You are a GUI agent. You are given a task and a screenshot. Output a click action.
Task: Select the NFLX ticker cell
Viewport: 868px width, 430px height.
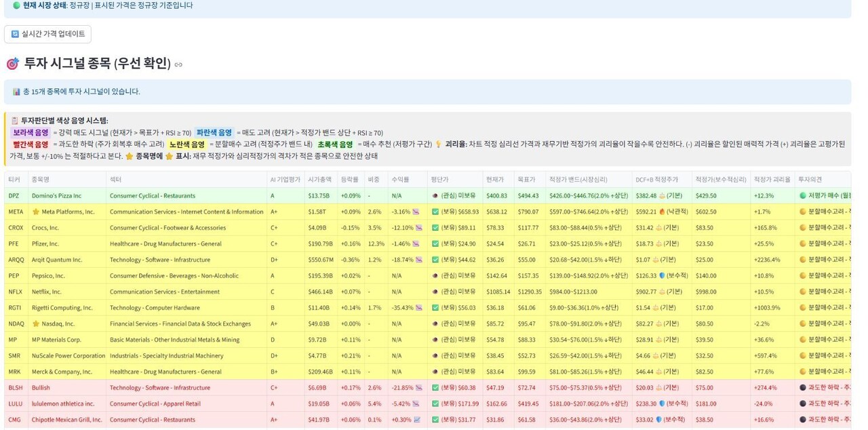[15, 292]
